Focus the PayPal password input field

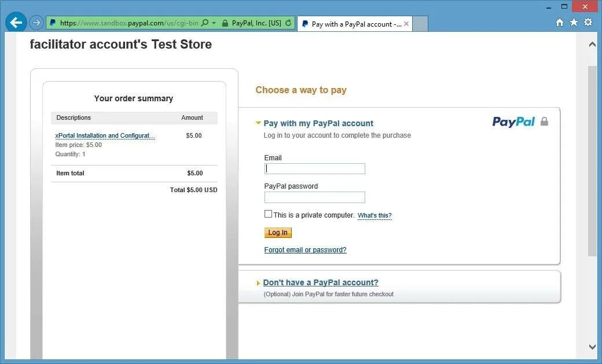tap(314, 197)
